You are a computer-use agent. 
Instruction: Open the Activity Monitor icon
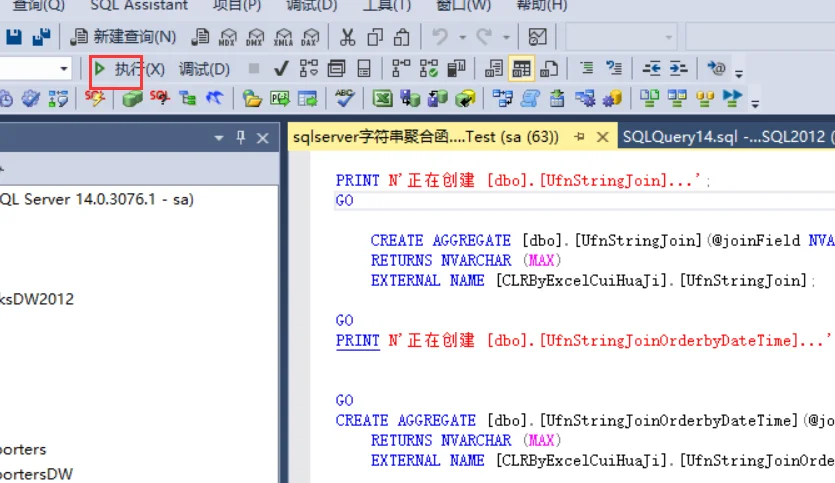(x=537, y=37)
